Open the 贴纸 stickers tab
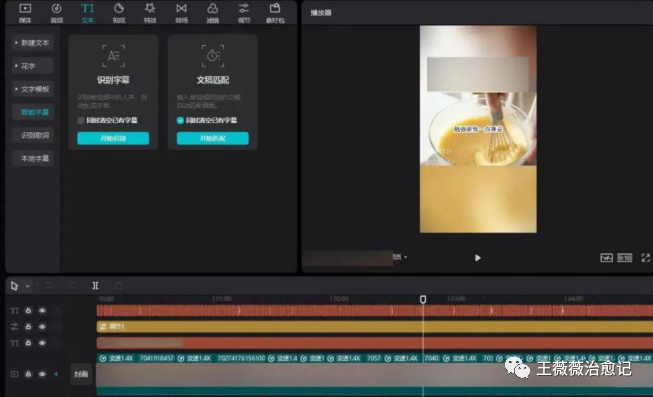 (119, 12)
